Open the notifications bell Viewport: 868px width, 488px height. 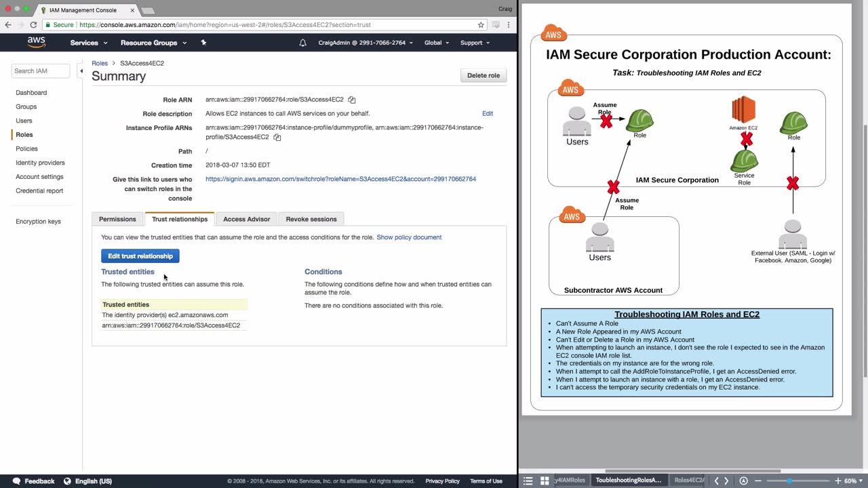(x=302, y=43)
